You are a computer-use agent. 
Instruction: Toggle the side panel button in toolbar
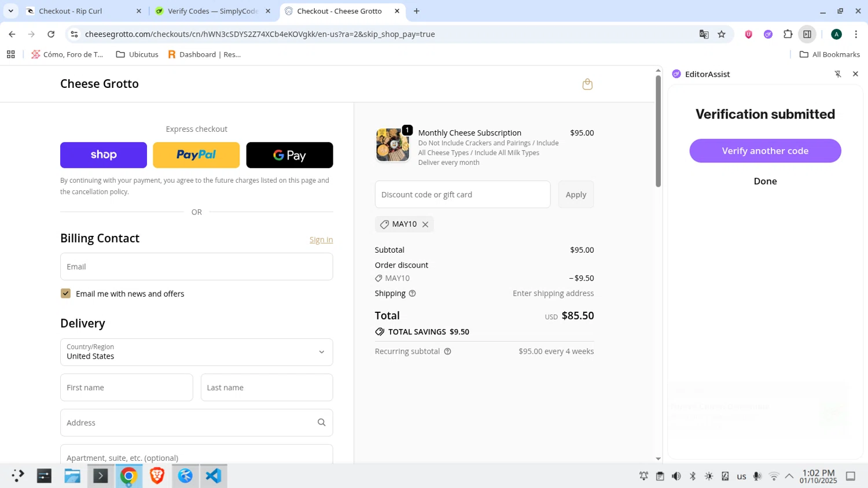[807, 34]
